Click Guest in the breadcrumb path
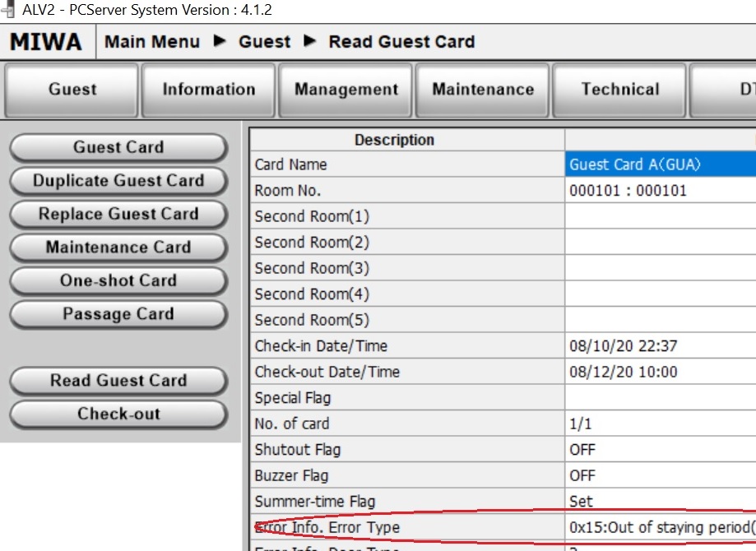 pos(264,42)
